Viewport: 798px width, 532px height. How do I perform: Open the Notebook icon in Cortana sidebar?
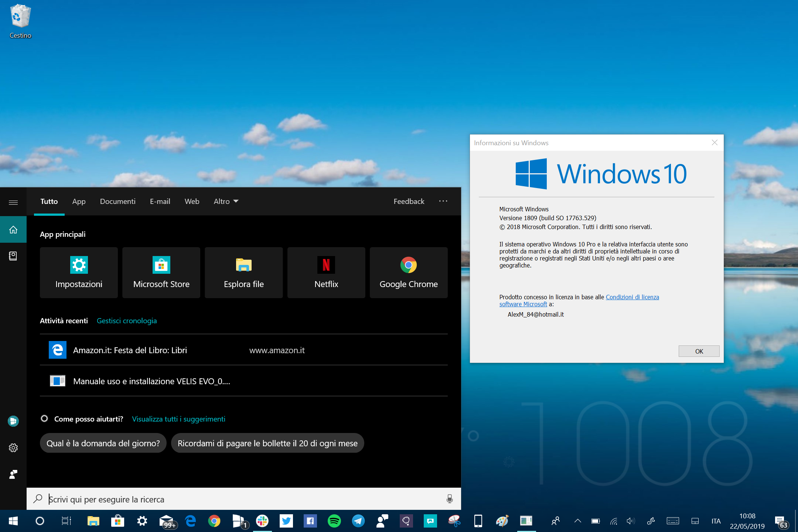tap(13, 256)
